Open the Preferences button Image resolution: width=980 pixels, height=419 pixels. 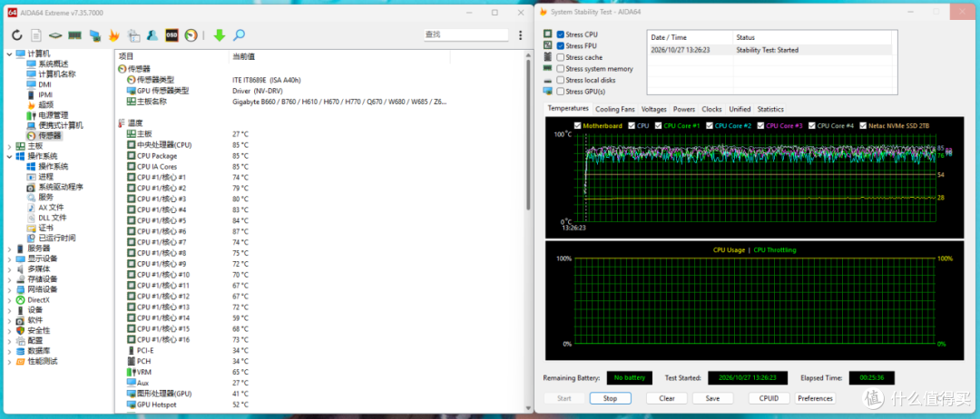coord(815,398)
